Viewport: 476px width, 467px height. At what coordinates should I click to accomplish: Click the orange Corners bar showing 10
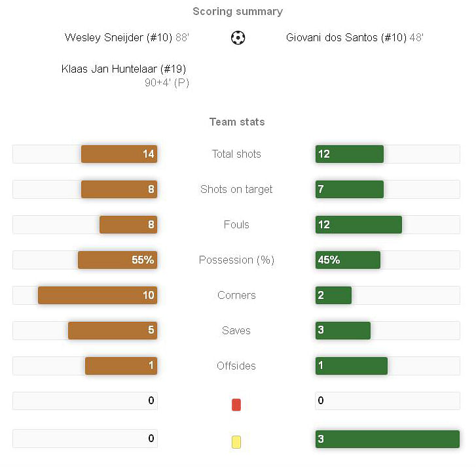tap(98, 296)
